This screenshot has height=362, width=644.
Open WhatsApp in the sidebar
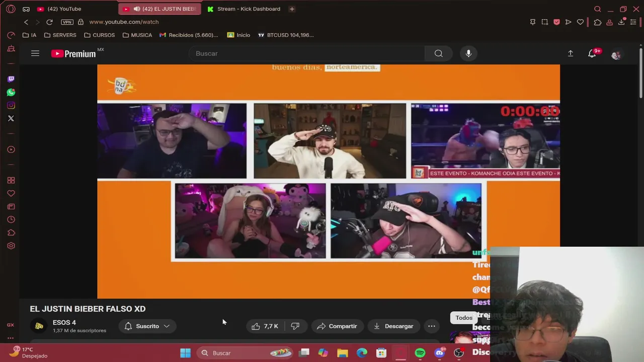point(11,92)
